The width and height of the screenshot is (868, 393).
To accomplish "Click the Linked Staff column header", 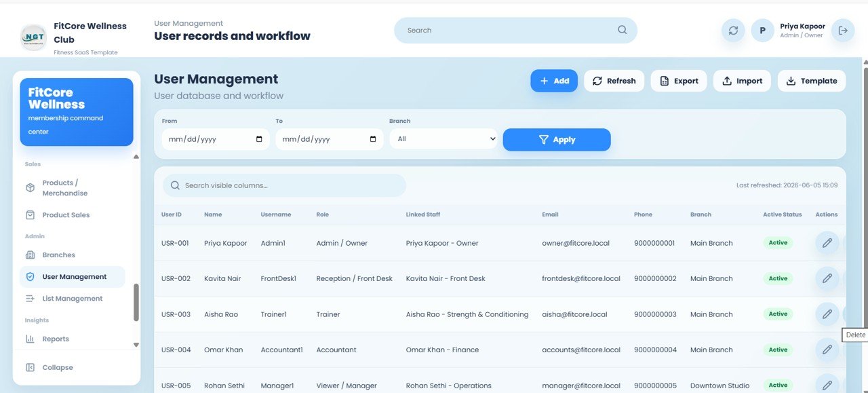I will (423, 214).
